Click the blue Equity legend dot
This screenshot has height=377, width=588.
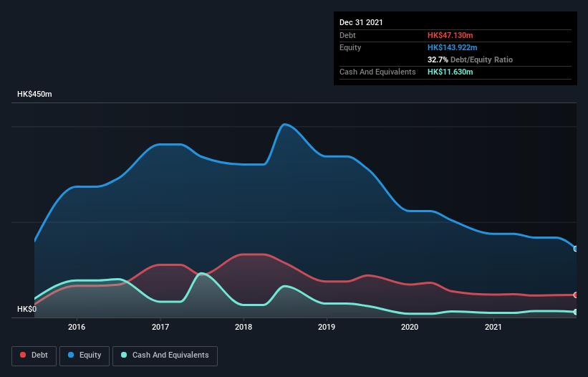pos(71,355)
